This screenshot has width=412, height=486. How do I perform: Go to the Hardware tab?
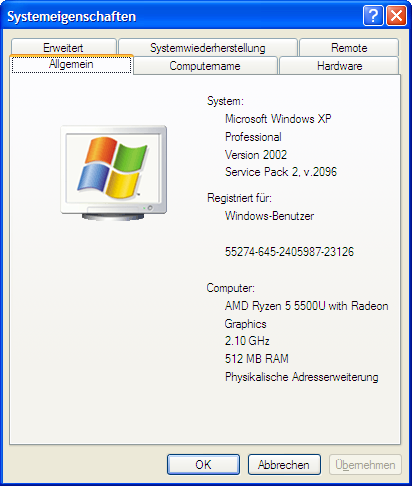(339, 66)
